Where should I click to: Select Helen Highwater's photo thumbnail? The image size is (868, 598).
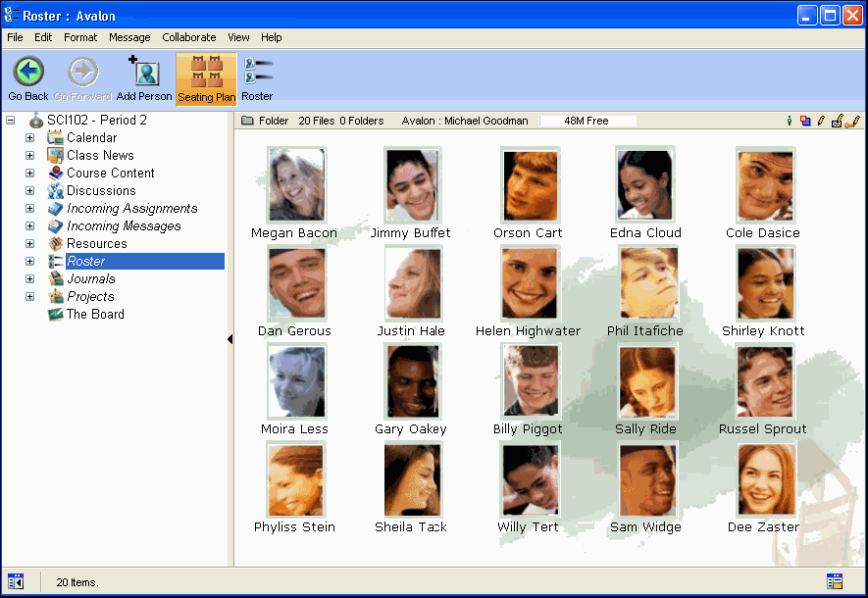tap(529, 283)
